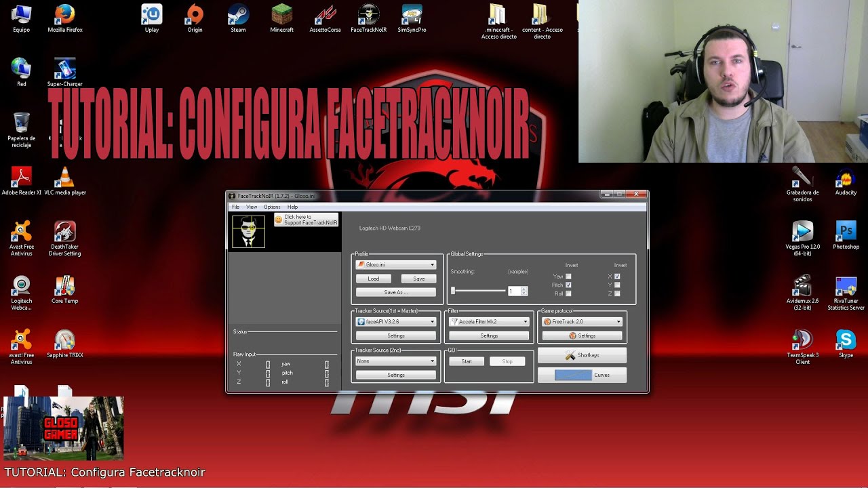Open Settings for the 2nd tracker source

(396, 375)
